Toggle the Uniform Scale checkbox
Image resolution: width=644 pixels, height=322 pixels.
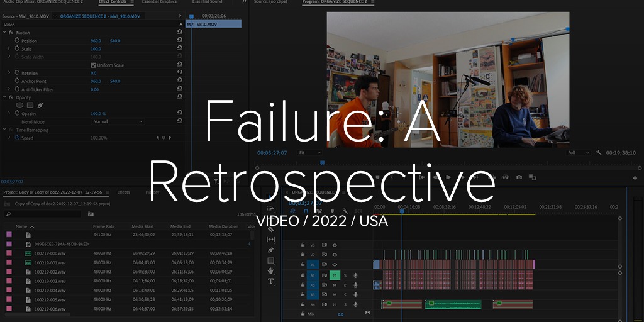[x=94, y=65]
